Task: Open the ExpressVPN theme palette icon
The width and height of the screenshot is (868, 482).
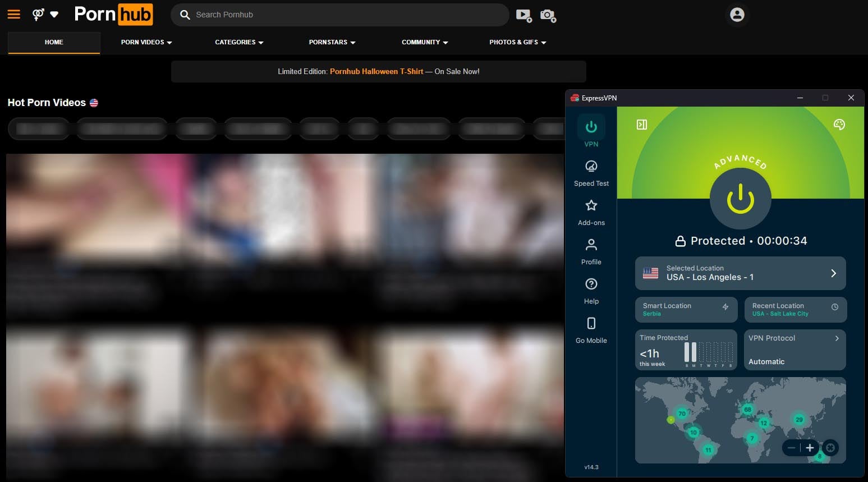Action: [839, 125]
